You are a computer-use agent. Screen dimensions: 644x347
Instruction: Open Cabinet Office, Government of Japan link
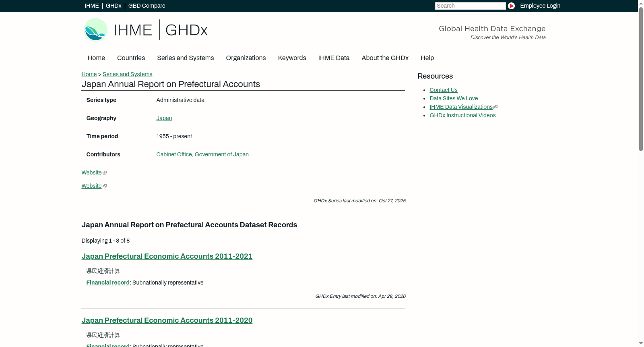click(202, 154)
